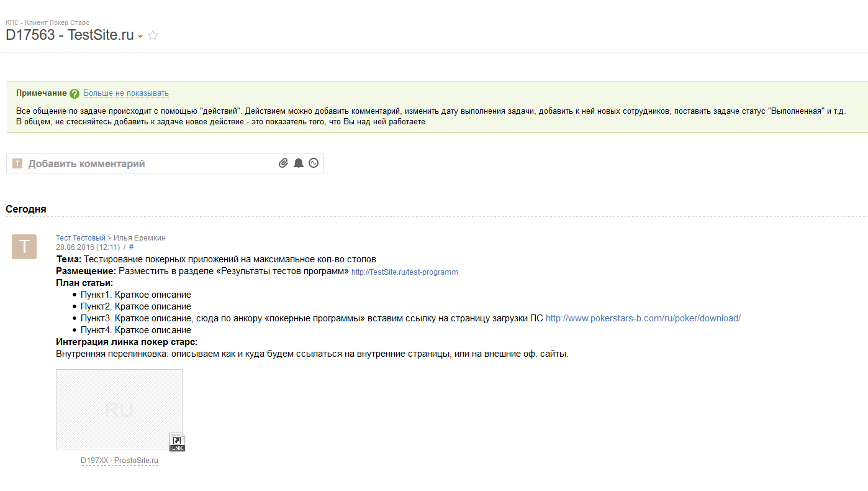The width and height of the screenshot is (868, 491).
Task: Click the 'КПС - Клиент Покер Старс' breadcrumb
Action: tap(48, 22)
